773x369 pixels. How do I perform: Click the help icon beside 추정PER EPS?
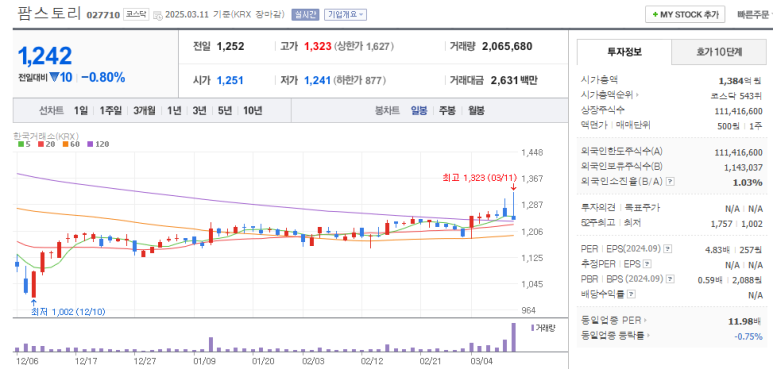pos(648,264)
